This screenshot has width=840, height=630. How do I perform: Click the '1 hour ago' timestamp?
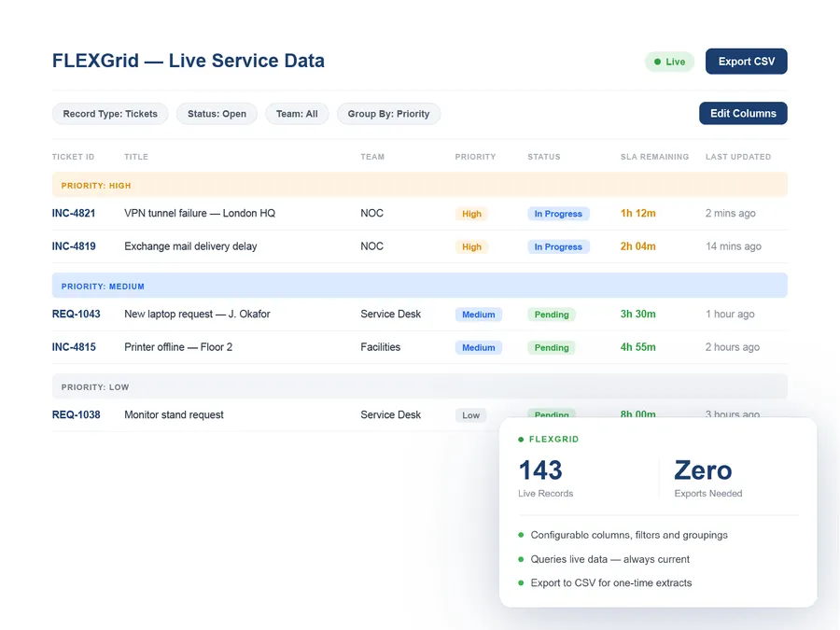coord(730,314)
